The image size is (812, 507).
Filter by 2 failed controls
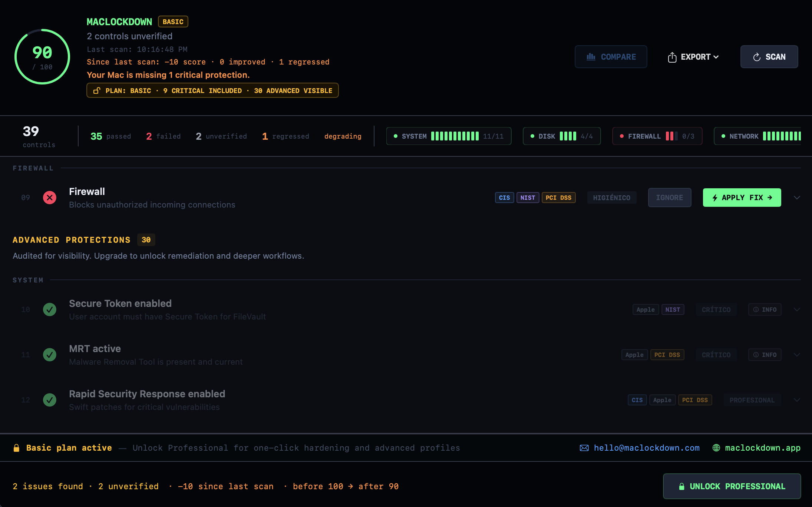163,136
